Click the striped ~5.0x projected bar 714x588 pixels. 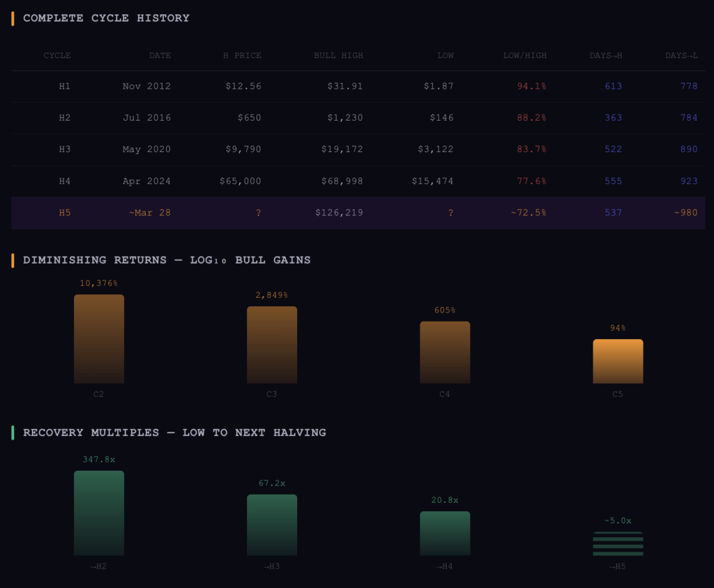618,544
